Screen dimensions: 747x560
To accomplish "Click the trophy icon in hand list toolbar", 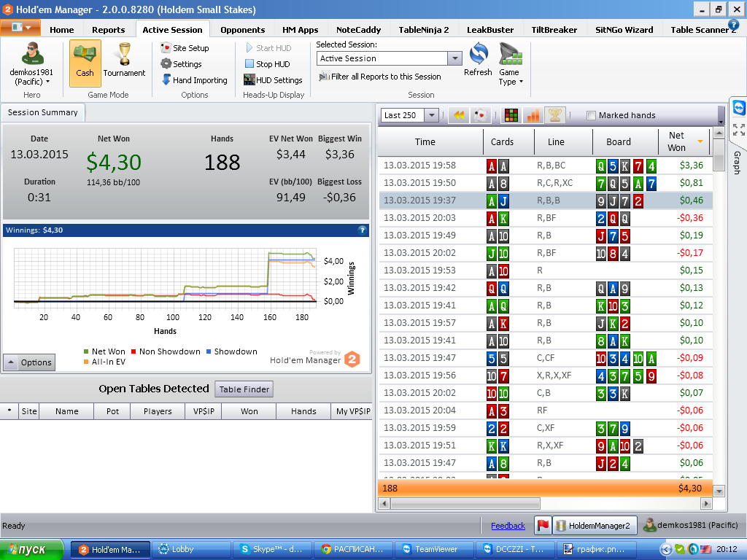I will tap(555, 114).
